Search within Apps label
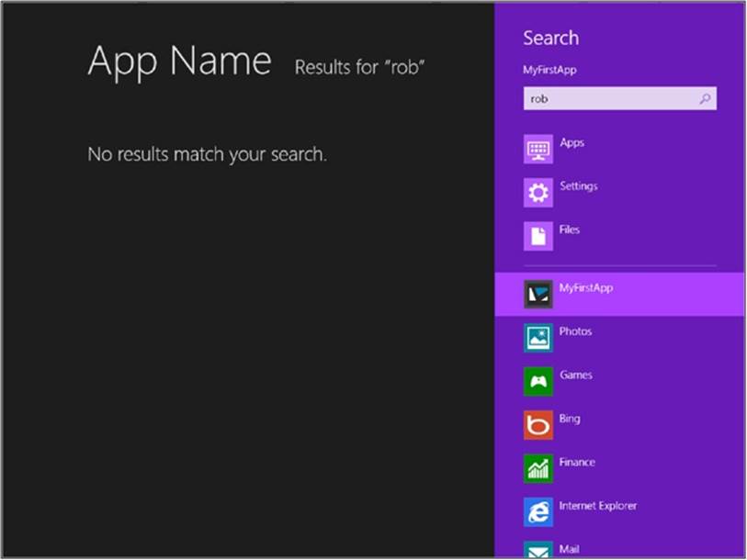The image size is (747, 560). point(572,143)
